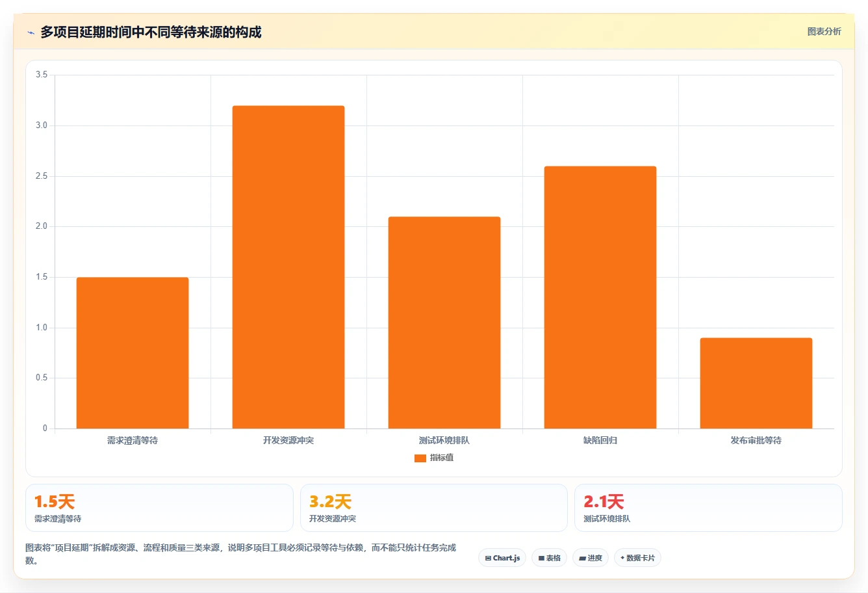Click the 数据卡片 tag chip
Image resolution: width=868 pixels, height=593 pixels.
coord(637,558)
